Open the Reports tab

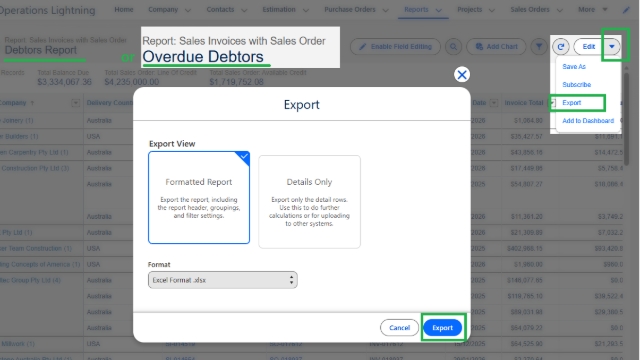(416, 9)
